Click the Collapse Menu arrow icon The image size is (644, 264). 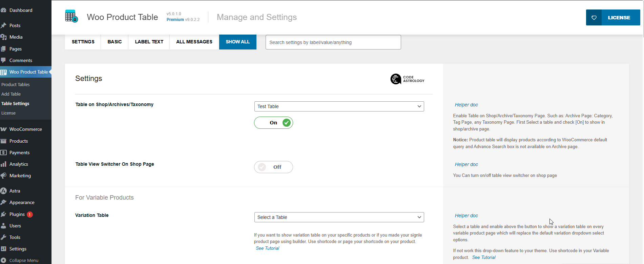pyautogui.click(x=3, y=260)
